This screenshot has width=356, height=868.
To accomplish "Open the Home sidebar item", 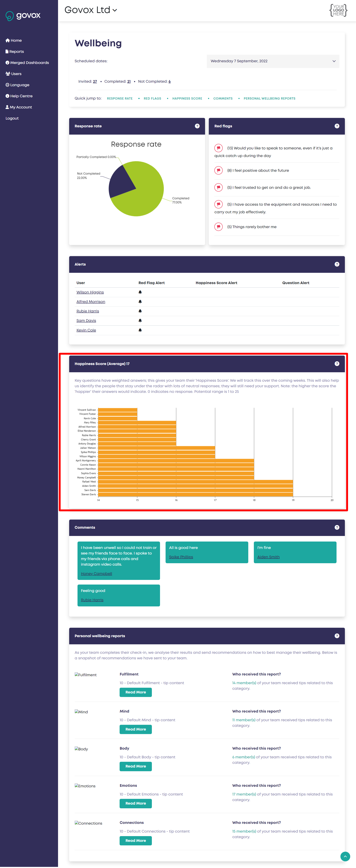I will click(x=14, y=40).
